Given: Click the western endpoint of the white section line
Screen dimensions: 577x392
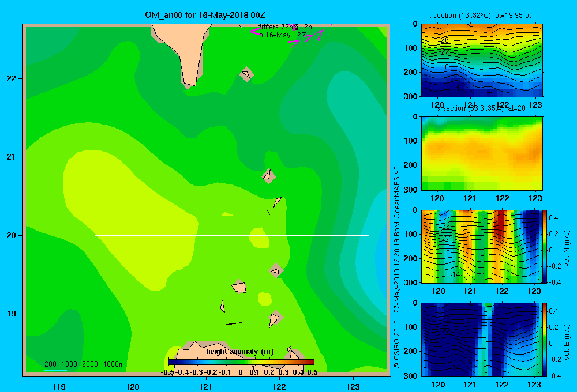Looking at the screenshot, I should point(96,235).
